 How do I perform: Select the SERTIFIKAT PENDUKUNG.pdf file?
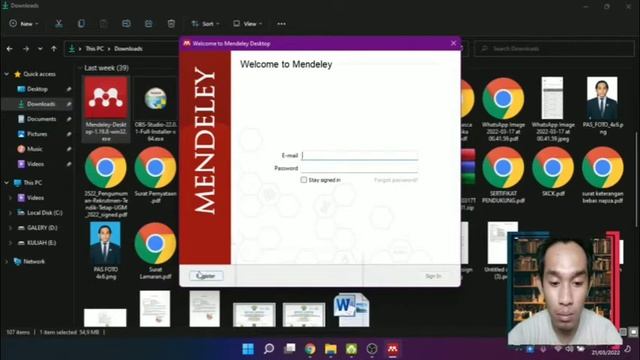point(503,176)
